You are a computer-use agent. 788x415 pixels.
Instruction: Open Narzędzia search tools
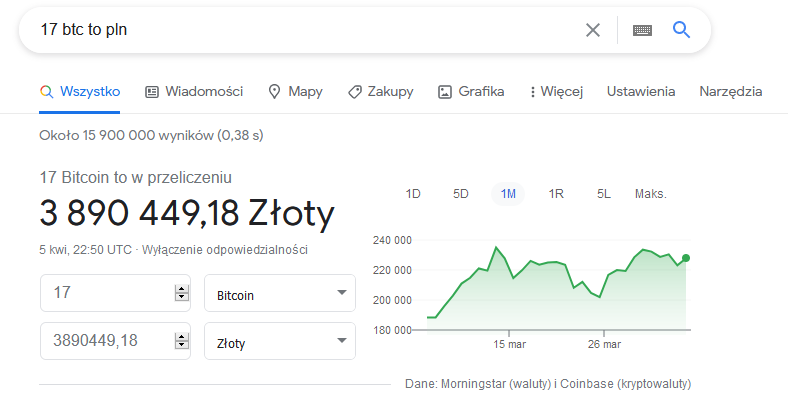(x=731, y=91)
